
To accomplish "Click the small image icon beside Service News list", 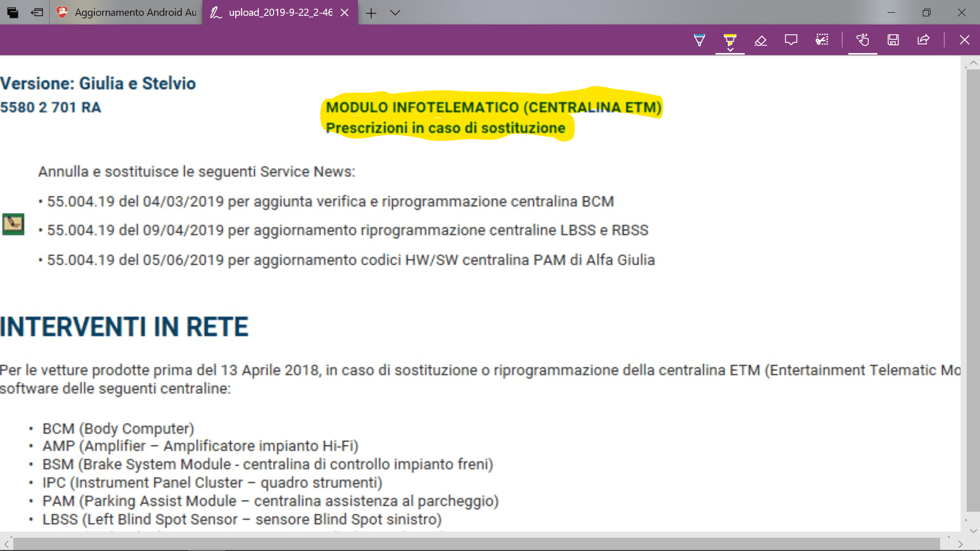I will (13, 224).
